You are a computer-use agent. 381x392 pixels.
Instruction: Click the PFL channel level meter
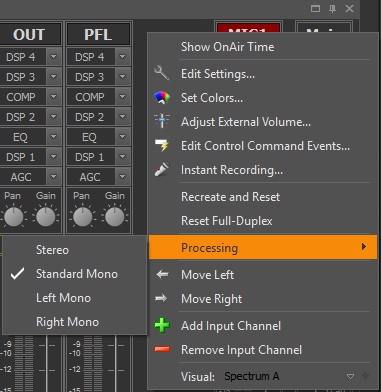(93, 363)
